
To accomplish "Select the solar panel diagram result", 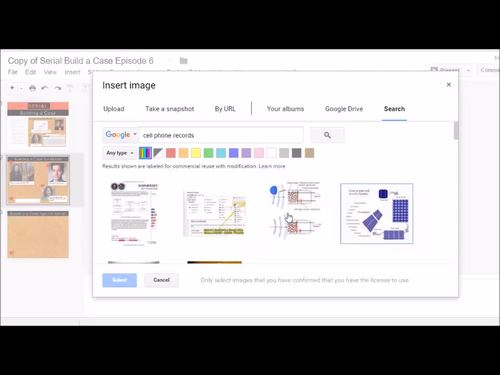I will tap(377, 213).
